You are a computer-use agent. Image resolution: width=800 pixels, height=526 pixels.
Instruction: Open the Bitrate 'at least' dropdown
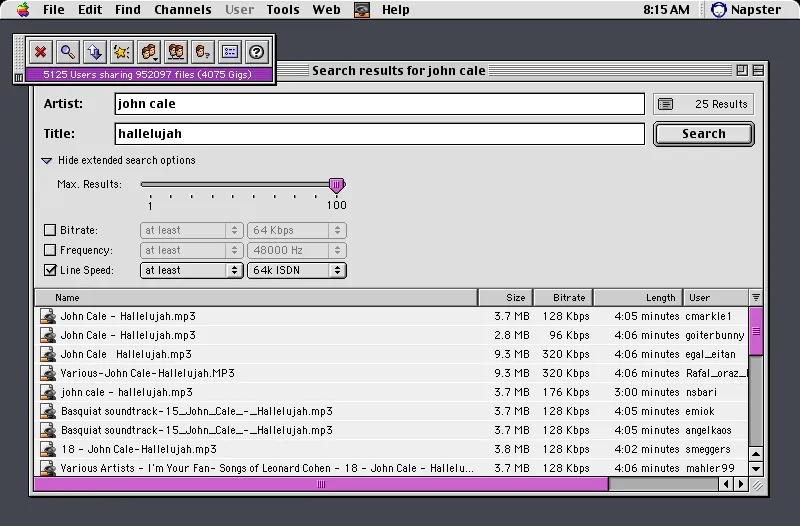[191, 230]
